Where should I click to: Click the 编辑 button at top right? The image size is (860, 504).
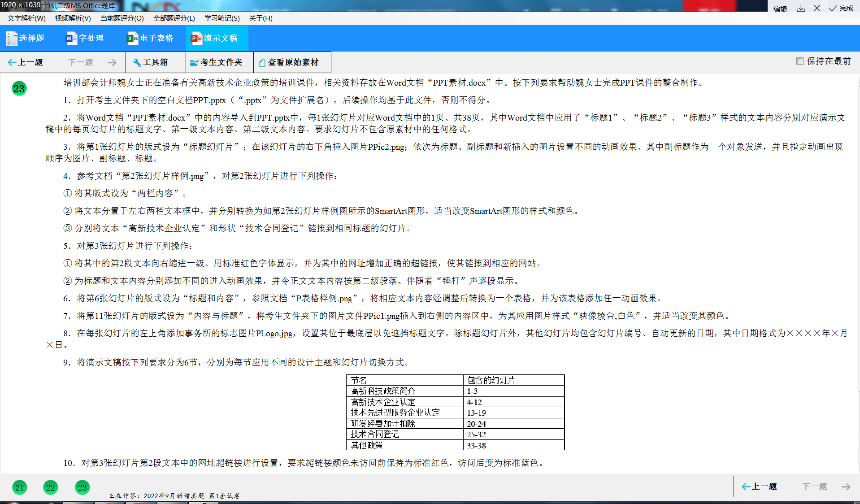(x=780, y=9)
